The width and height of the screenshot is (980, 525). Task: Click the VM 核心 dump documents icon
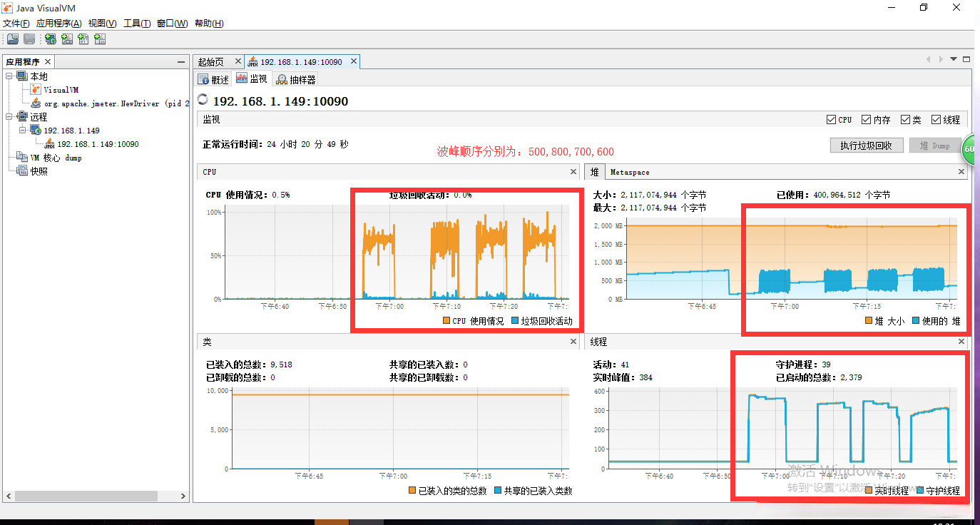click(x=22, y=158)
